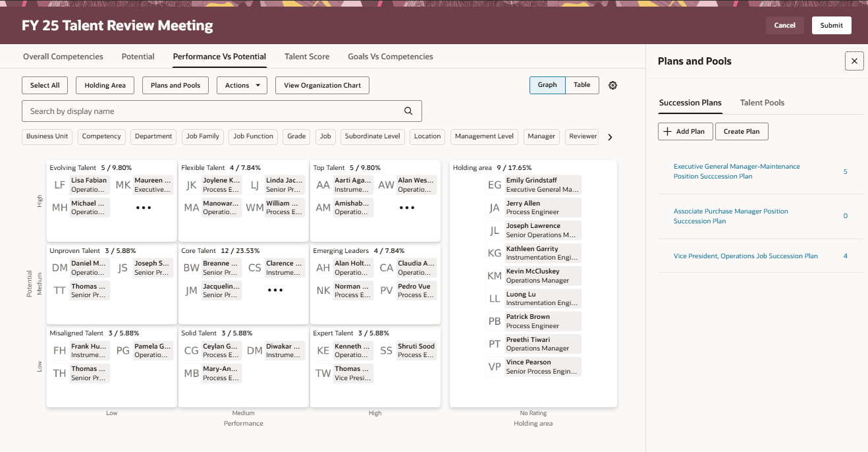This screenshot has height=452, width=868.
Task: Filter by Business Unit
Action: pos(47,136)
